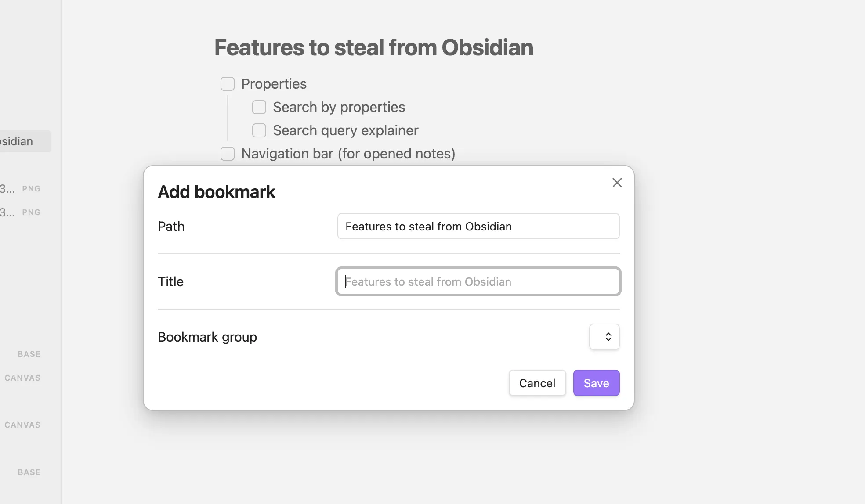Click the Add bookmark dialog heading
Image resolution: width=865 pixels, height=504 pixels.
pyautogui.click(x=216, y=191)
